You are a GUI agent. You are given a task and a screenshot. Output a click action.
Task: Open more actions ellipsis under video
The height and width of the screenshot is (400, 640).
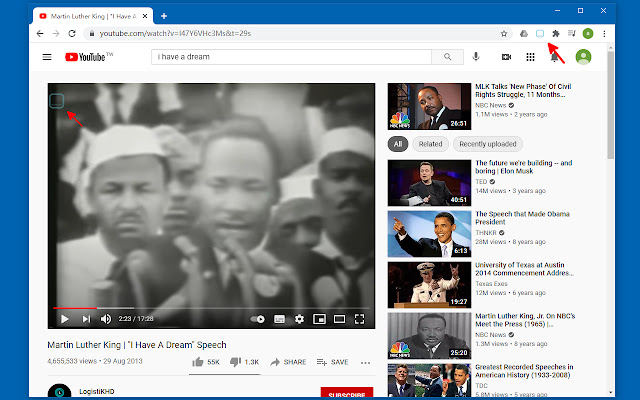pos(365,362)
